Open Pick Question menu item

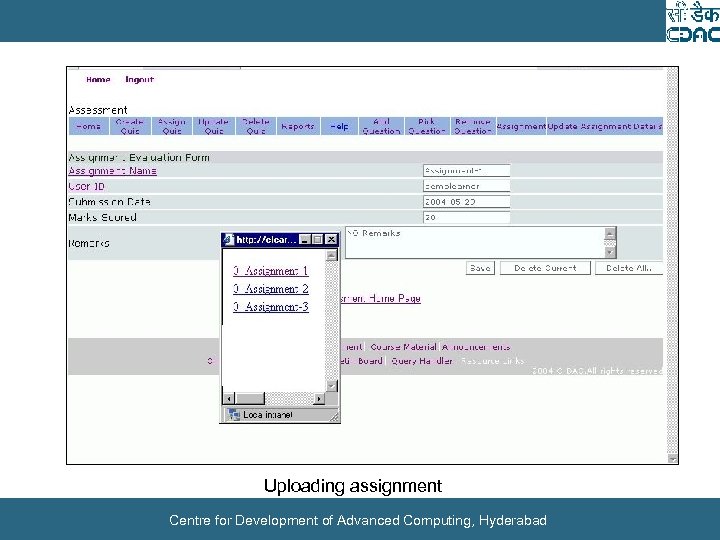(427, 126)
